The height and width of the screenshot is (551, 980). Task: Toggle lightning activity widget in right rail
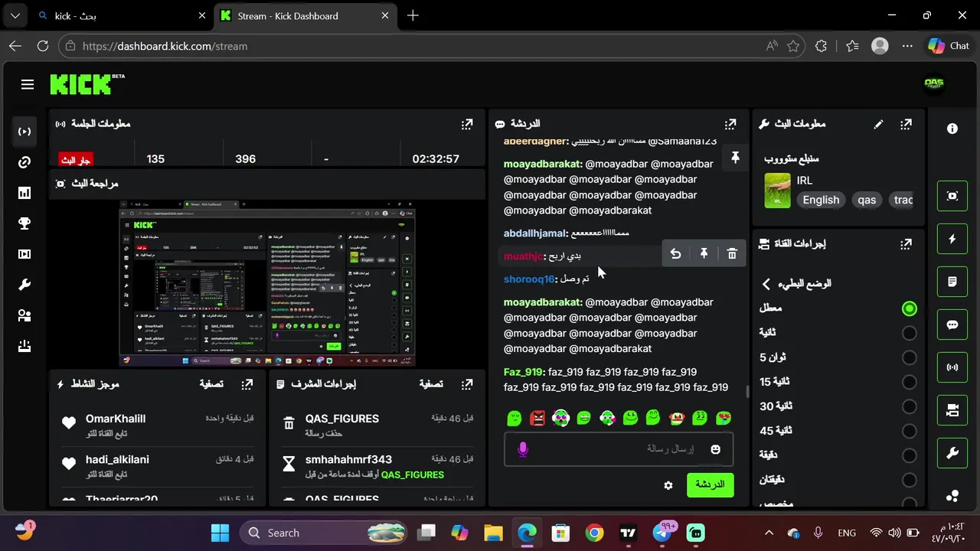952,239
